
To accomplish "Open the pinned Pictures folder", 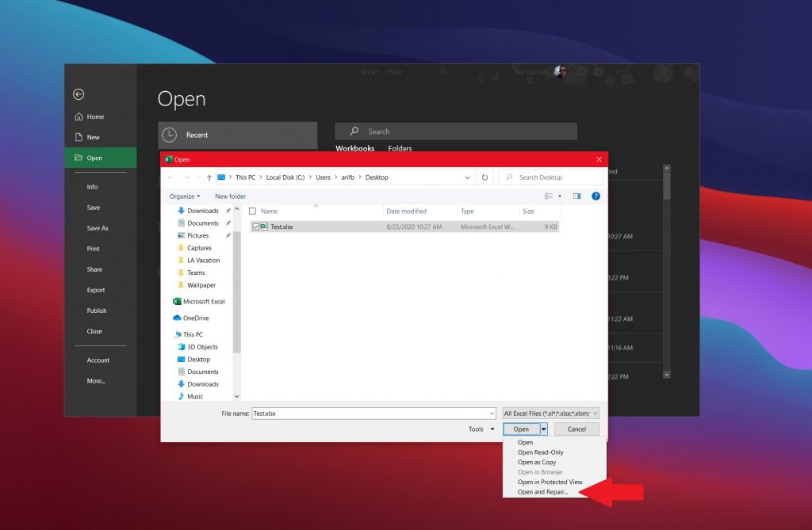I will pyautogui.click(x=197, y=235).
